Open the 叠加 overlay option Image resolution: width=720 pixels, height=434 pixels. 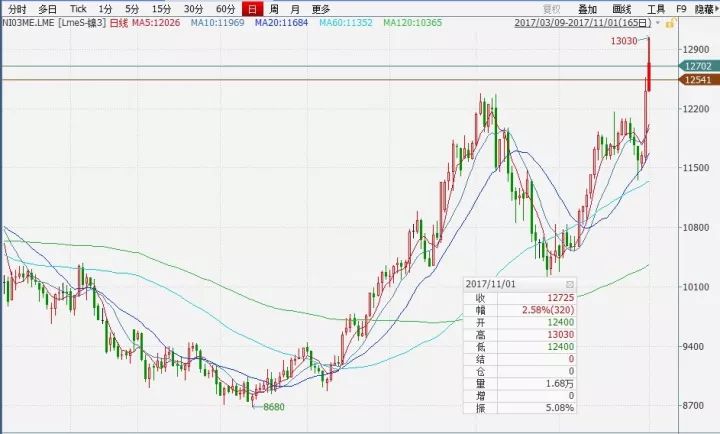coord(587,8)
